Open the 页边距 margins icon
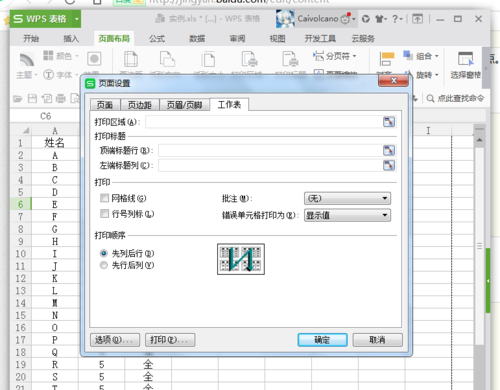Viewport: 500px width, 390px height. point(131,59)
